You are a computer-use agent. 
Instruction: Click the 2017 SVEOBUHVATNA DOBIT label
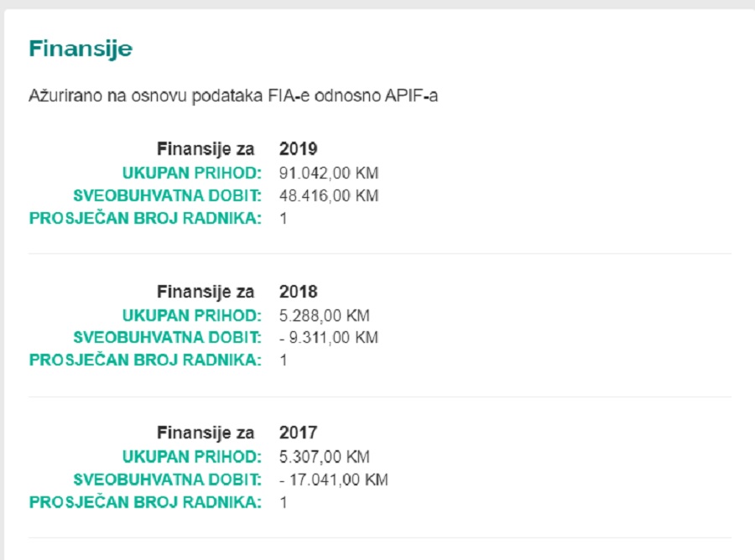tap(167, 480)
